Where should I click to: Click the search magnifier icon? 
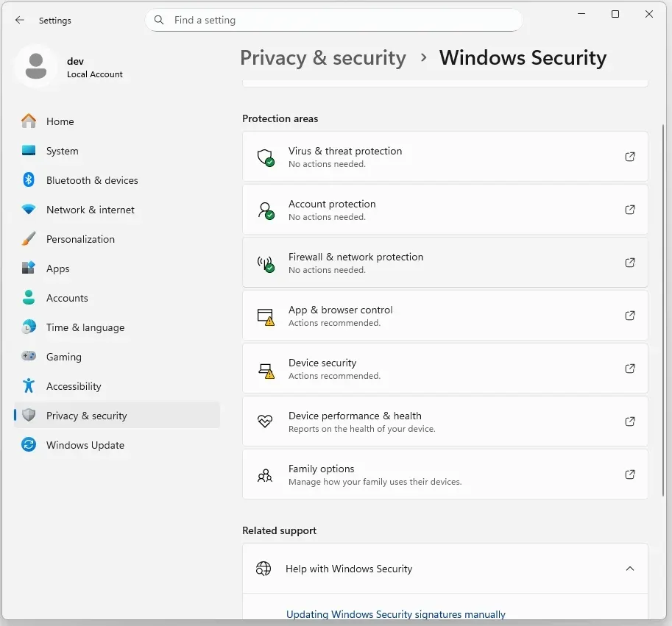pos(159,20)
